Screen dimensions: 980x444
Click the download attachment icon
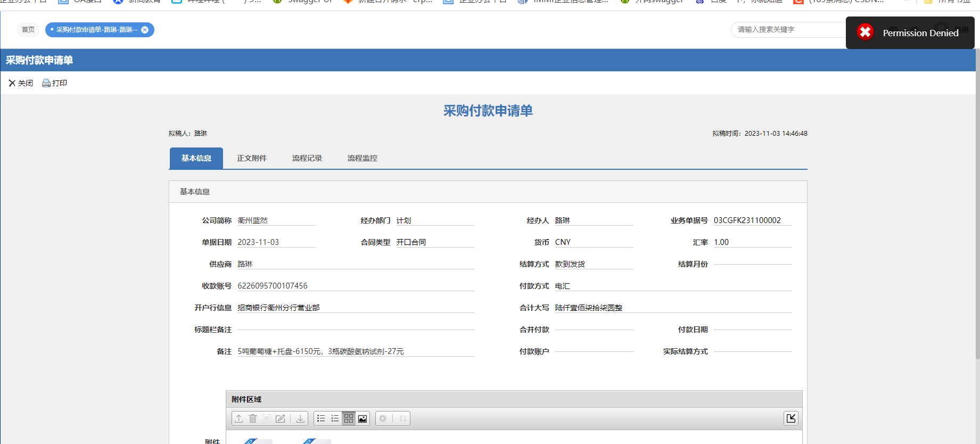(300, 418)
